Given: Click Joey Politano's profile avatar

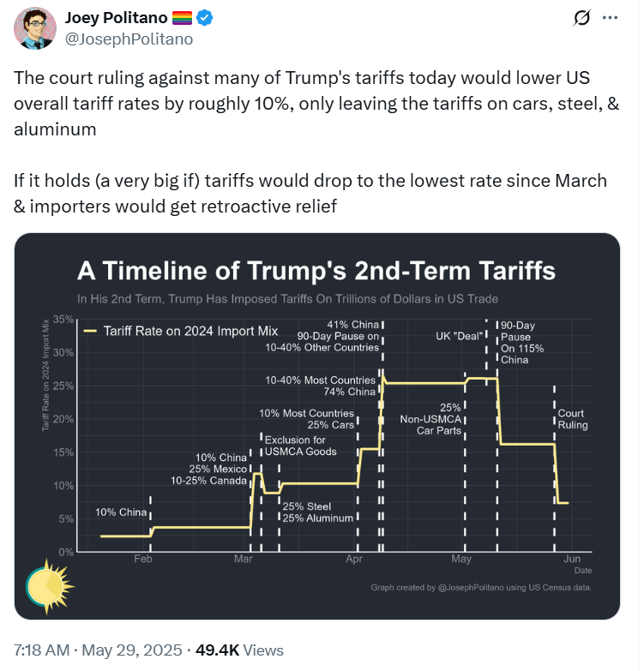Looking at the screenshot, I should tap(34, 29).
